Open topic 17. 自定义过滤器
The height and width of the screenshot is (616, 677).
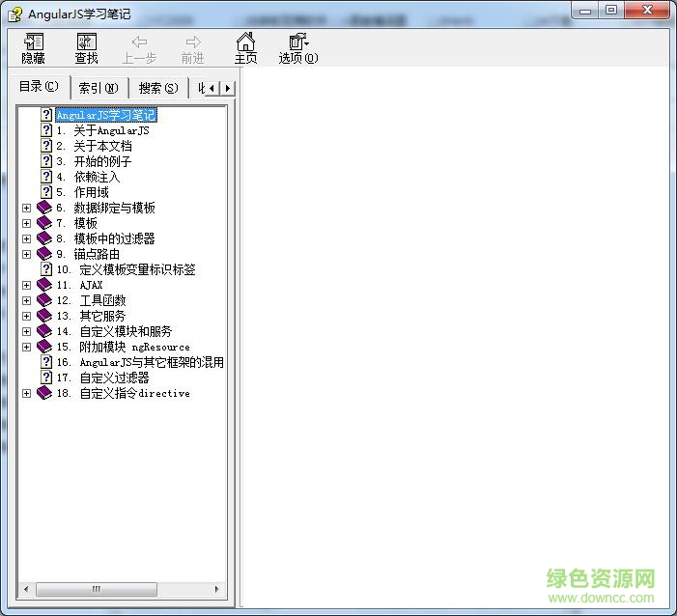point(102,378)
